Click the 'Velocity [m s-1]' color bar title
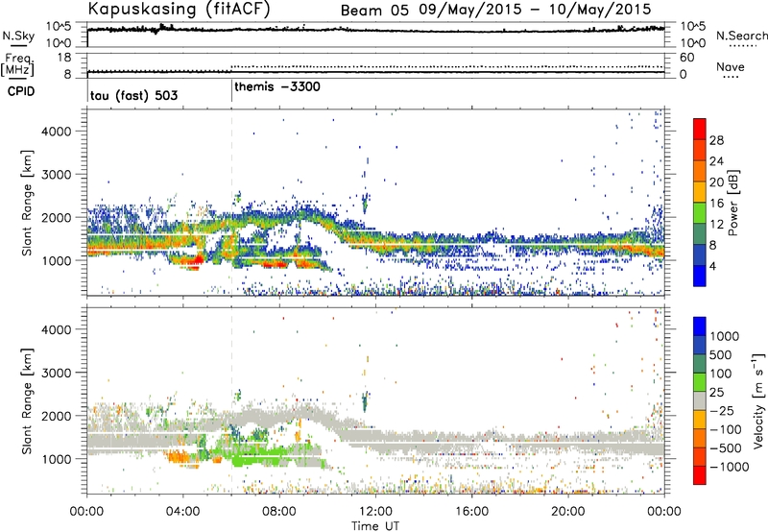 [758, 400]
